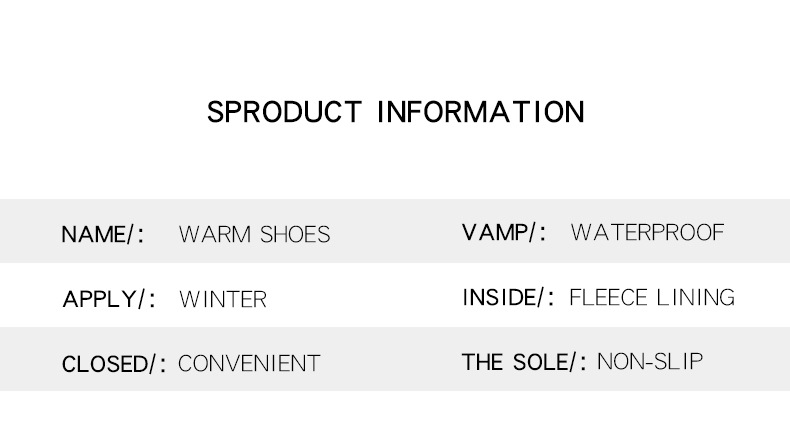
Task: Select the INSIDE/: label
Action: click(508, 297)
